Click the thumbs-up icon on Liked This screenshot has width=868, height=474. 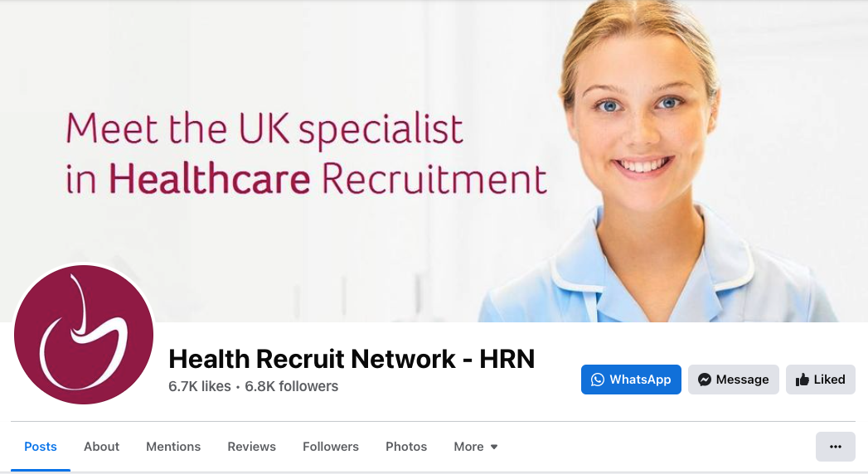click(x=803, y=380)
